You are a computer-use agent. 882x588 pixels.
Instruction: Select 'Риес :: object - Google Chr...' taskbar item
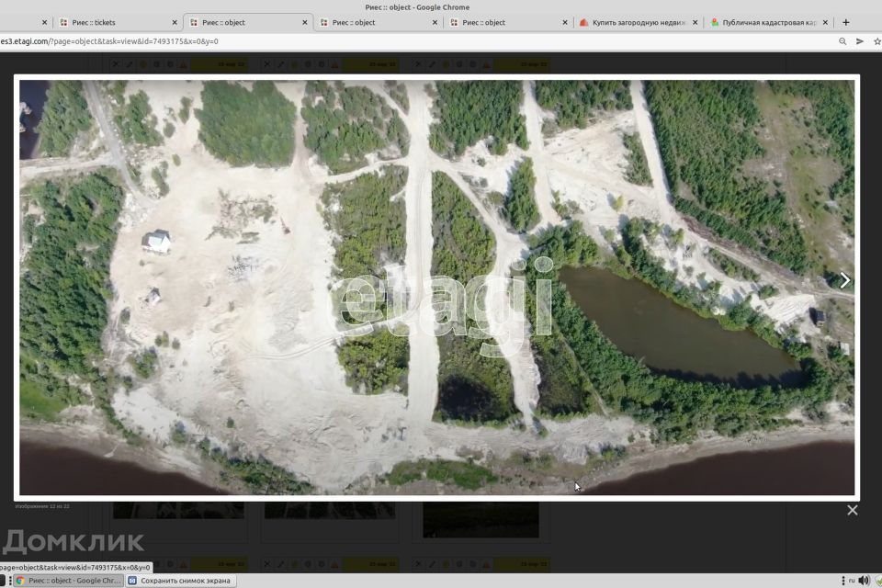tap(68, 581)
